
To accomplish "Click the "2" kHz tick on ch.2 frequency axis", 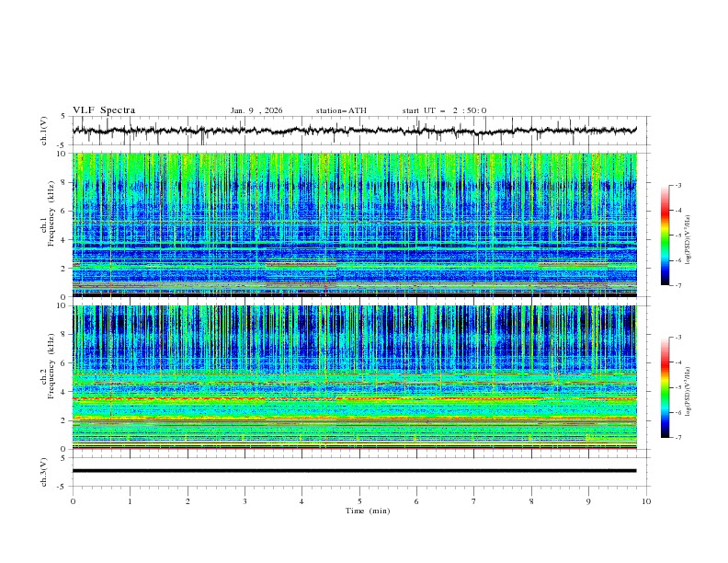I will [x=65, y=420].
